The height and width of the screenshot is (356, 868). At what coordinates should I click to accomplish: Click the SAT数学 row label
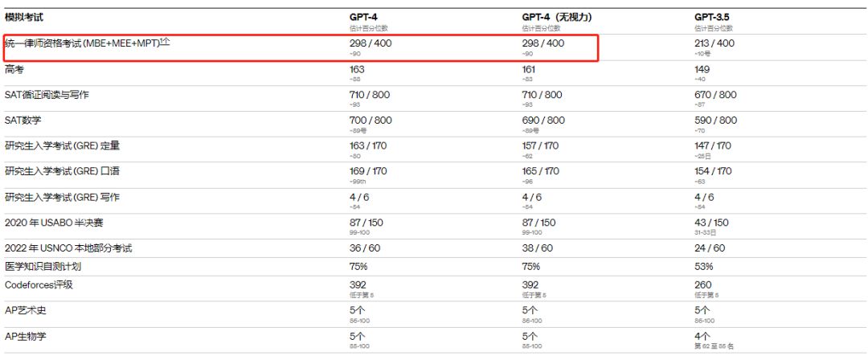coord(23,121)
